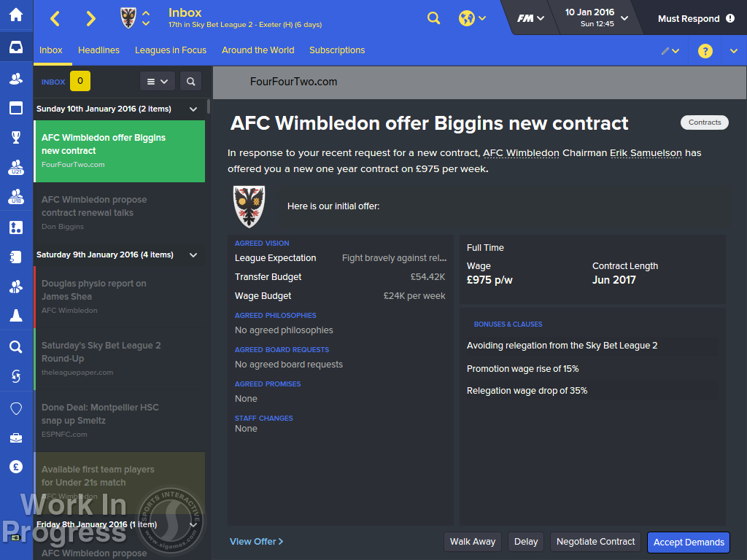Open the Schedule calendar icon
The width and height of the screenshot is (747, 560).
(16, 108)
